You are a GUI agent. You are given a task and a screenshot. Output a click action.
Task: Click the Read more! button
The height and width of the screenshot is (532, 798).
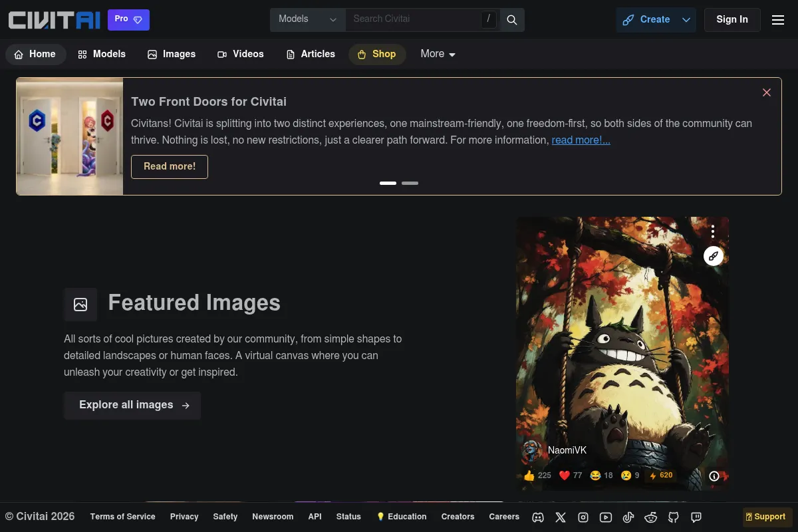[170, 167]
